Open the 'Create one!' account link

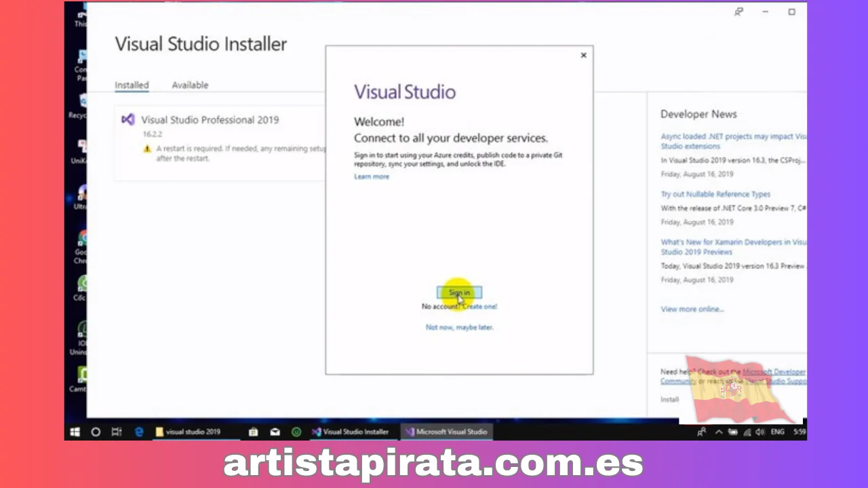click(479, 306)
